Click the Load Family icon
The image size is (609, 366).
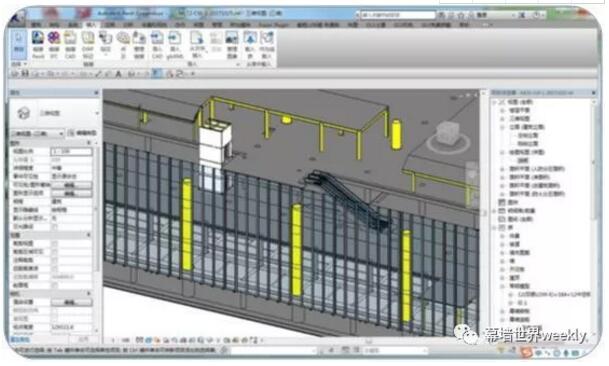click(250, 44)
